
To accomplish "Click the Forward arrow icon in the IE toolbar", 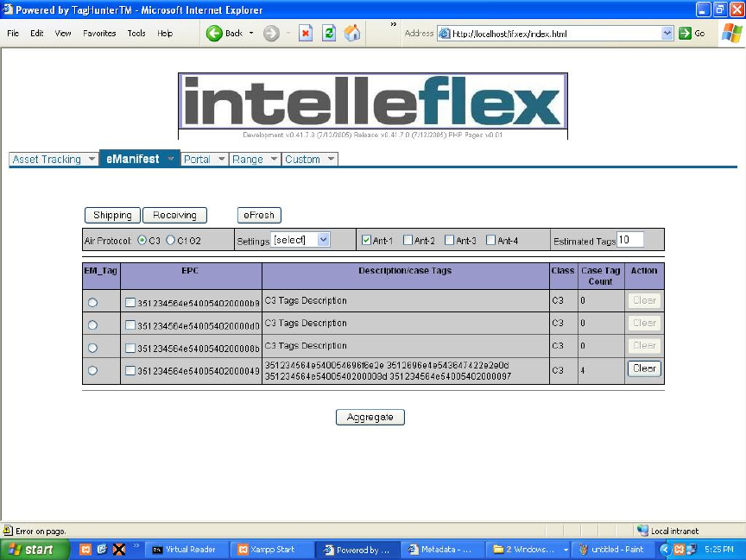I will [271, 34].
